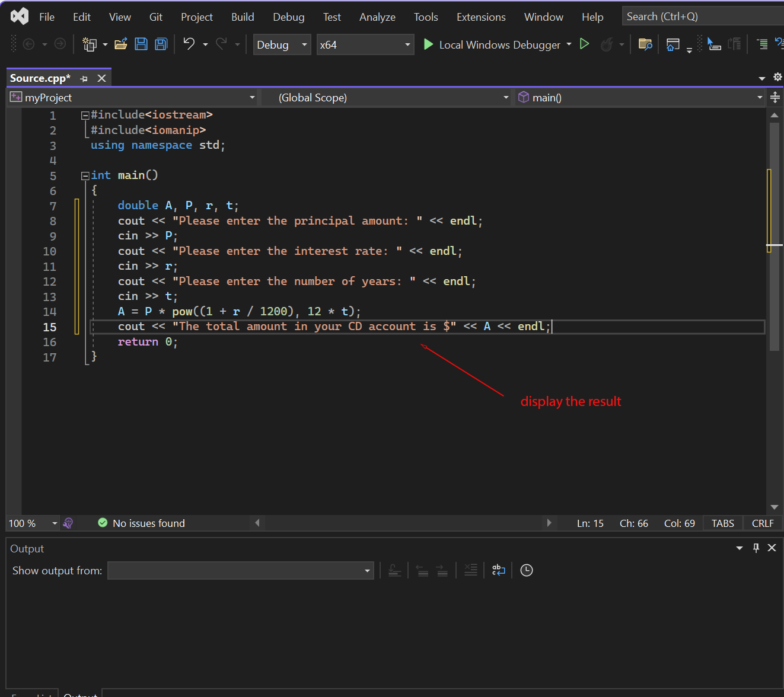Pin the Source.cpp tab with the pin icon

click(x=84, y=79)
